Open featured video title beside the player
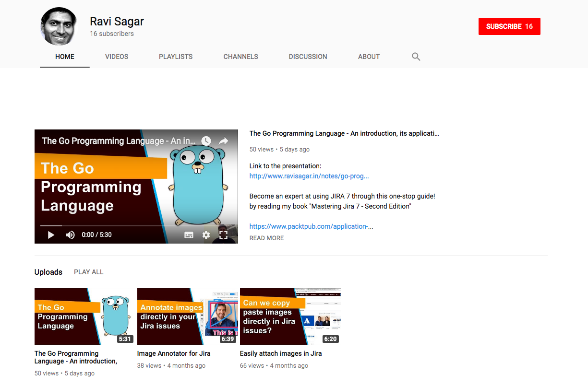588x386 pixels. click(x=344, y=133)
